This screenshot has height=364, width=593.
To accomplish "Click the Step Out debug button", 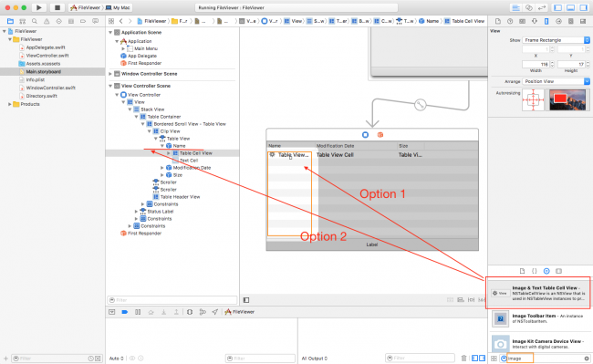I will 176,312.
